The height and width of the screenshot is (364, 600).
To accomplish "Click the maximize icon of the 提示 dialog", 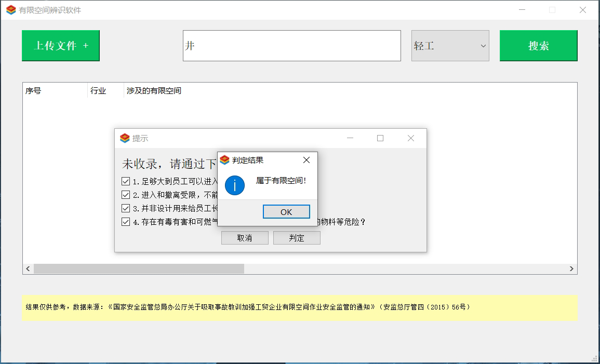I will pos(380,138).
